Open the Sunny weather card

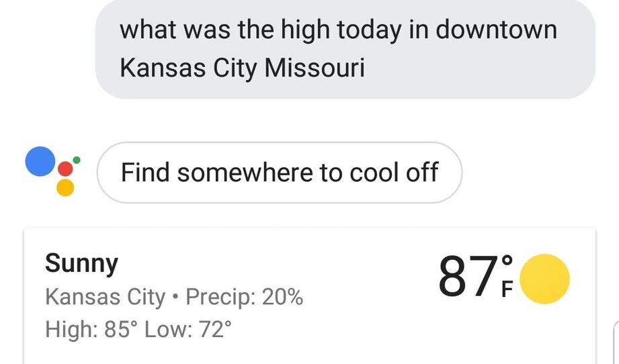coord(309,295)
